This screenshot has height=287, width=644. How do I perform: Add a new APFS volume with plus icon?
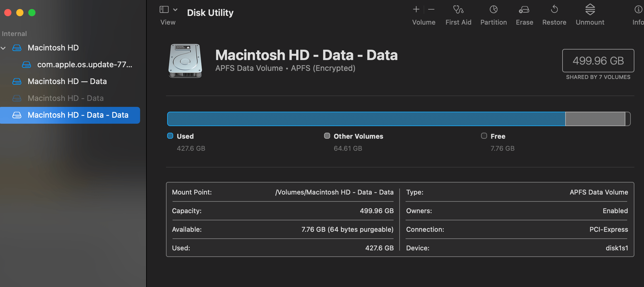click(x=416, y=9)
